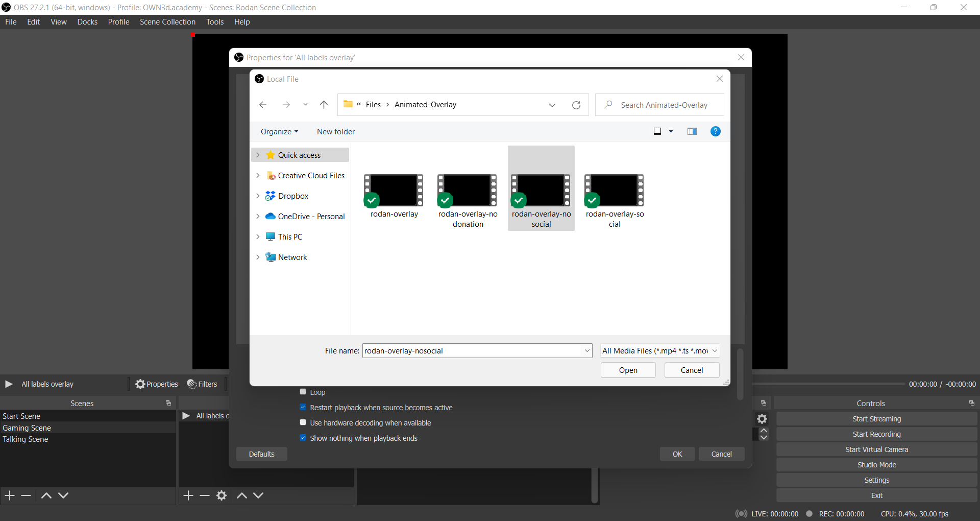Viewport: 980px width, 521px height.
Task: Toggle Use hardware decoding when available
Action: (x=303, y=422)
